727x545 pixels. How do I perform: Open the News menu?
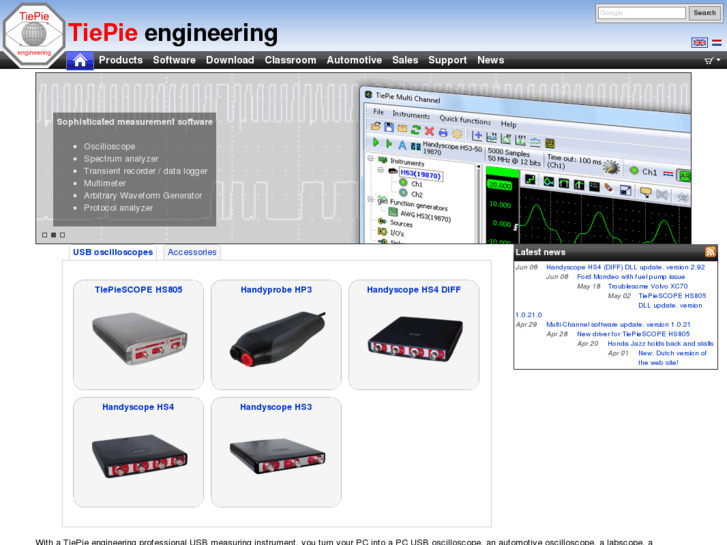tap(491, 60)
